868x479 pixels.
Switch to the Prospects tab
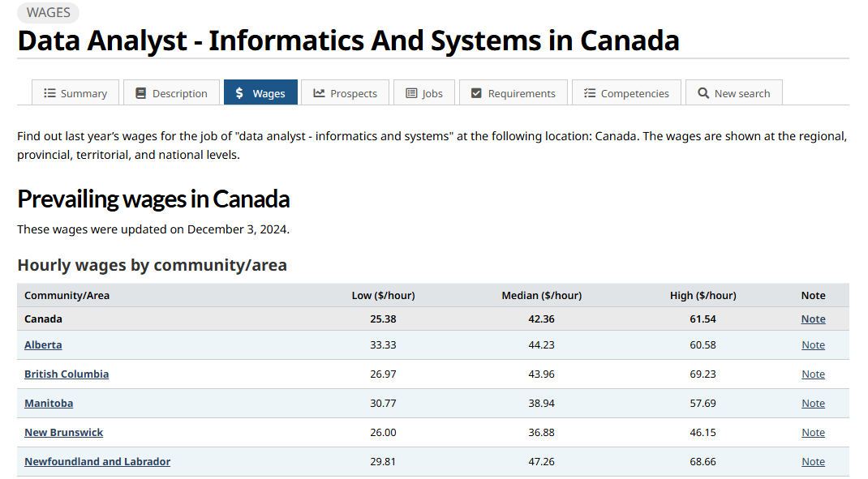[x=354, y=93]
